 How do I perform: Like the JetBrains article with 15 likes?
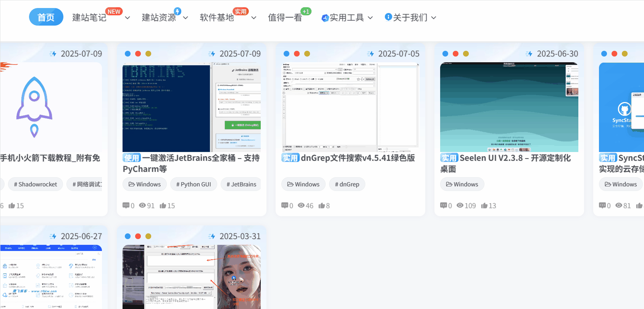(163, 205)
